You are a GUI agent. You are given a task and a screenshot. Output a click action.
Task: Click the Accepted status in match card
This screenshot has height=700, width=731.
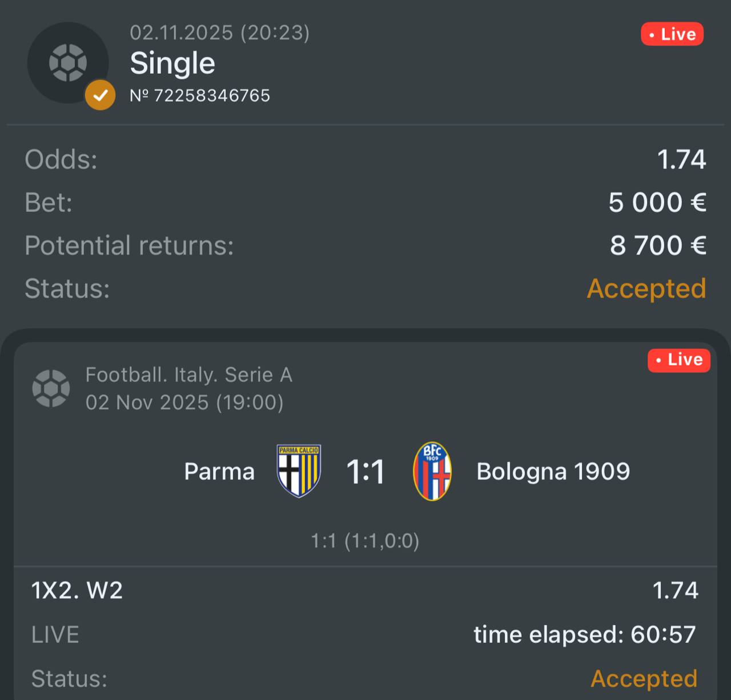coord(644,678)
